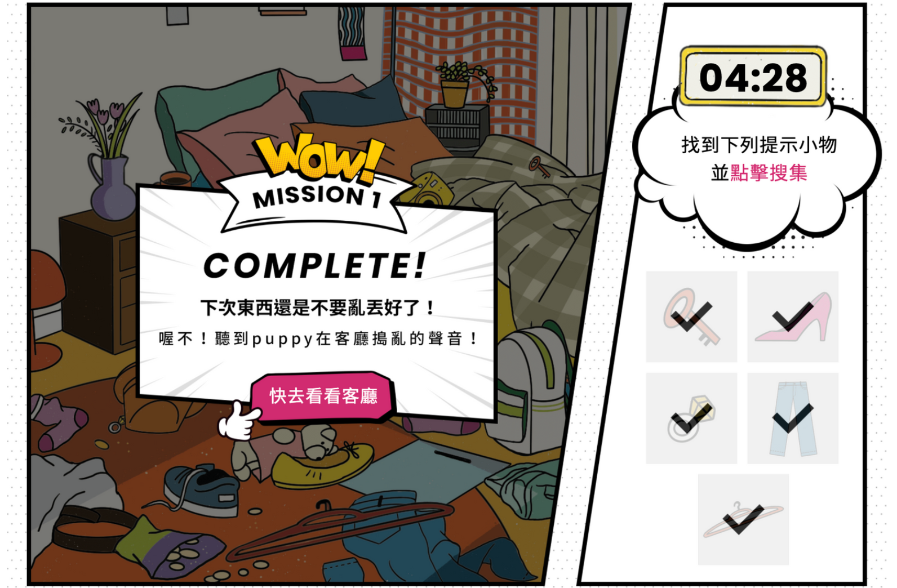Click the key lying on the blanket
The width and height of the screenshot is (897, 588).
(539, 167)
